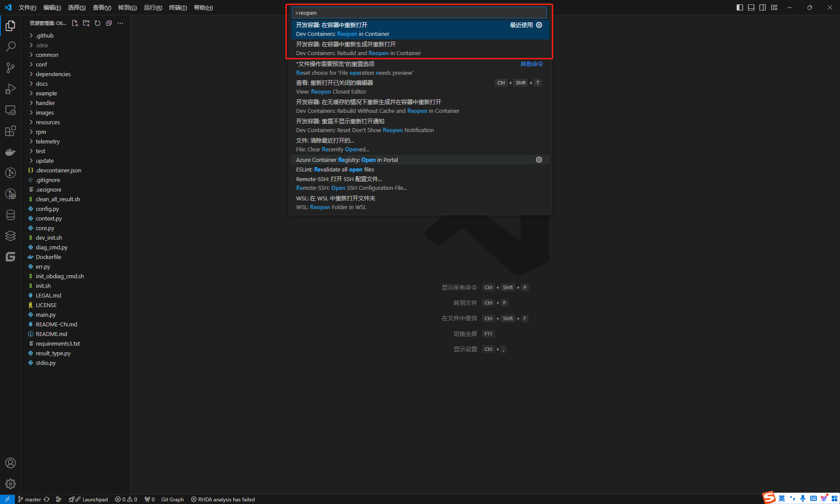Viewport: 840px width, 504px height.
Task: Open the Source Control view icon
Action: (10, 67)
